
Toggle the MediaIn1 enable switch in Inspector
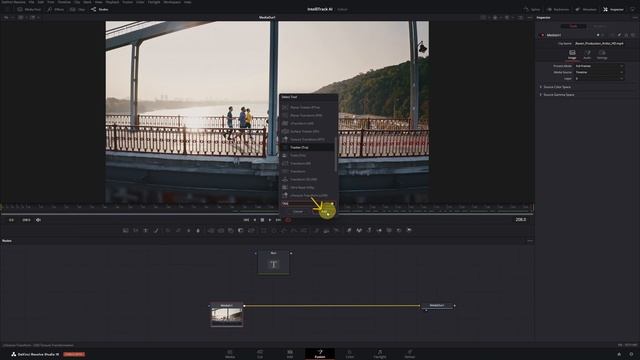(x=542, y=35)
